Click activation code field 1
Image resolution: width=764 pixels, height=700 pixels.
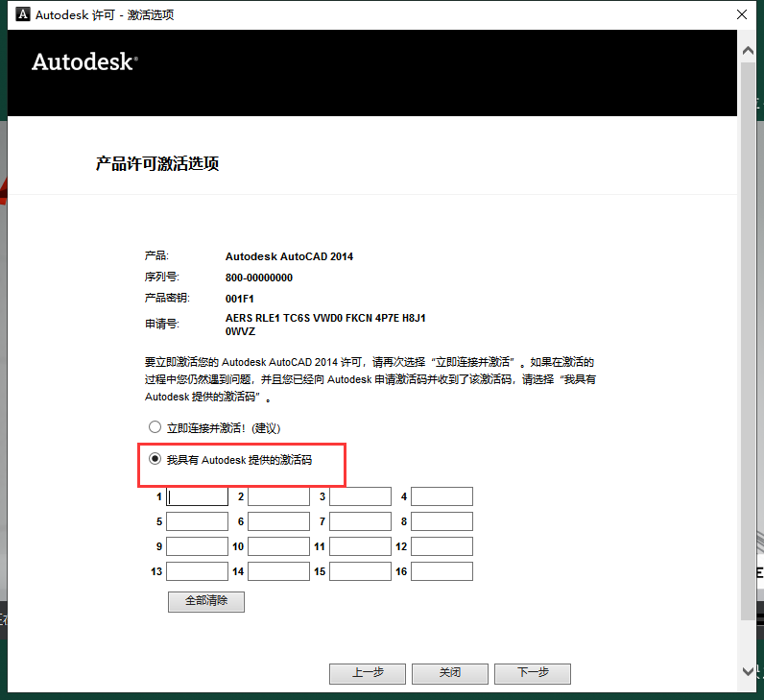click(198, 496)
